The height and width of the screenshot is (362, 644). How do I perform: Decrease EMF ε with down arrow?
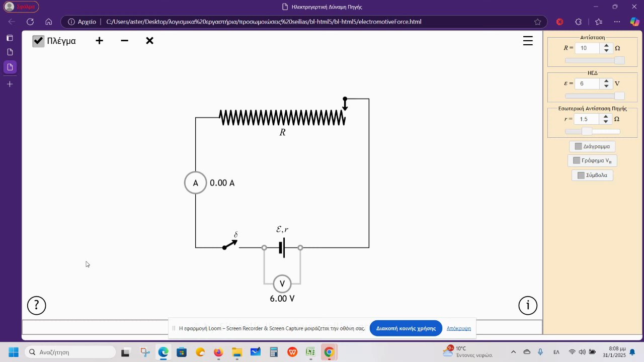[606, 86]
